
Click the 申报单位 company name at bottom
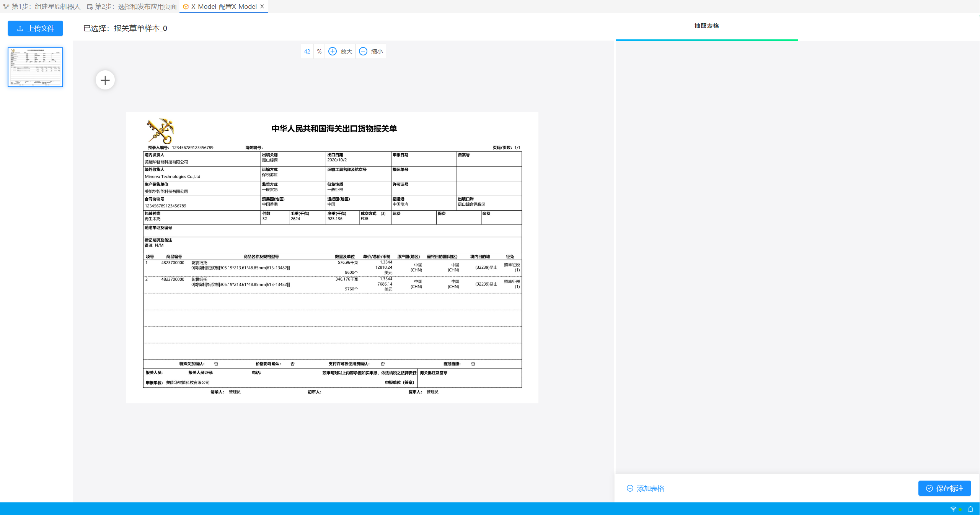(x=188, y=383)
